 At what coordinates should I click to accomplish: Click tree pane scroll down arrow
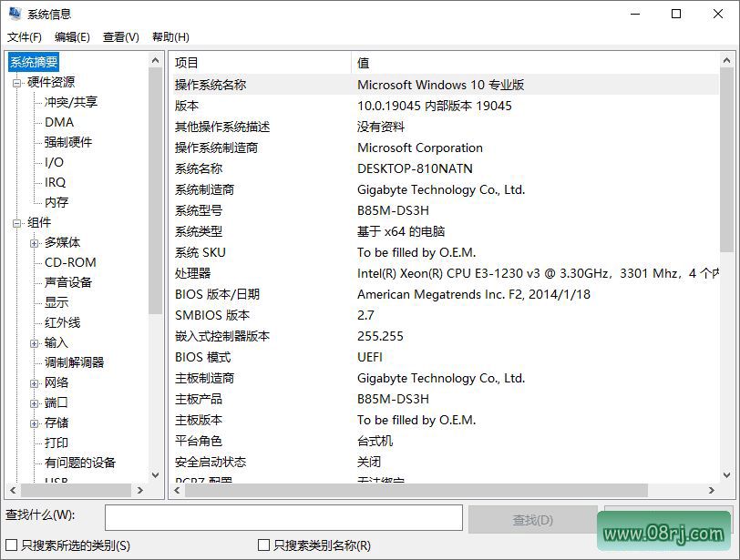coord(155,475)
